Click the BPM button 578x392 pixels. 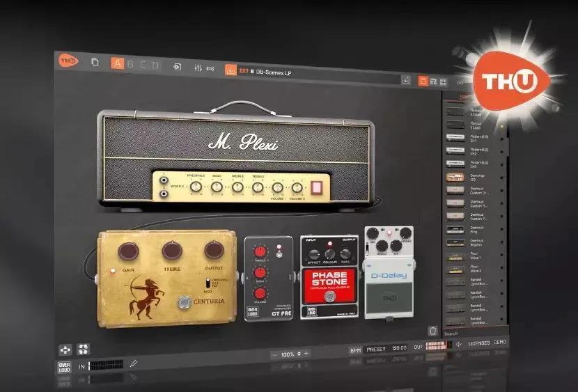point(354,348)
